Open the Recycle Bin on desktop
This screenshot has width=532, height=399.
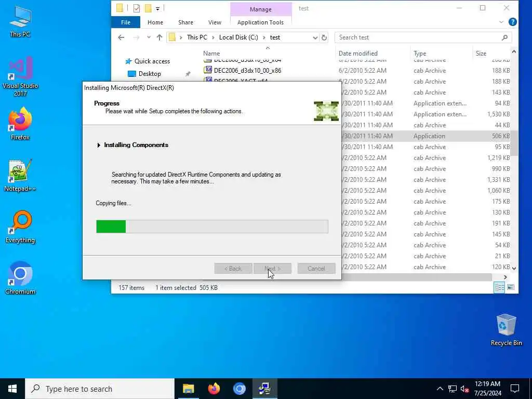[506, 330]
